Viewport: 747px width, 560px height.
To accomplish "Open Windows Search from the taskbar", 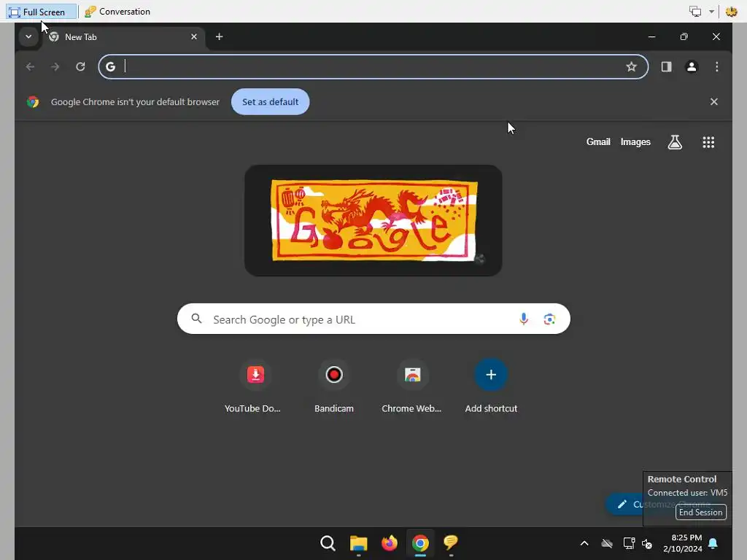I will pyautogui.click(x=328, y=542).
